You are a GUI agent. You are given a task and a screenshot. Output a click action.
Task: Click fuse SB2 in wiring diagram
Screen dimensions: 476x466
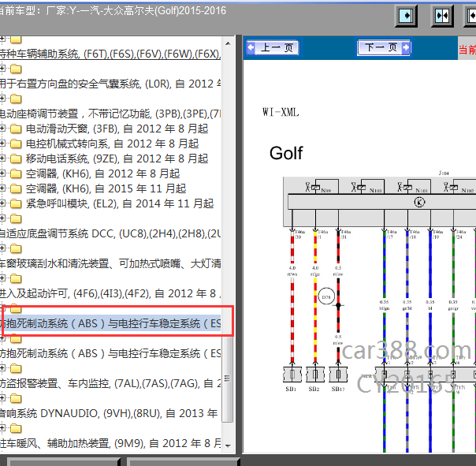[x=315, y=375]
